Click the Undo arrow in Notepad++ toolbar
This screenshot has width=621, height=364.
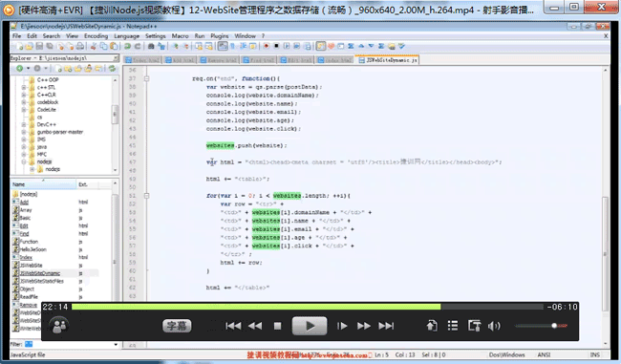pyautogui.click(x=127, y=47)
